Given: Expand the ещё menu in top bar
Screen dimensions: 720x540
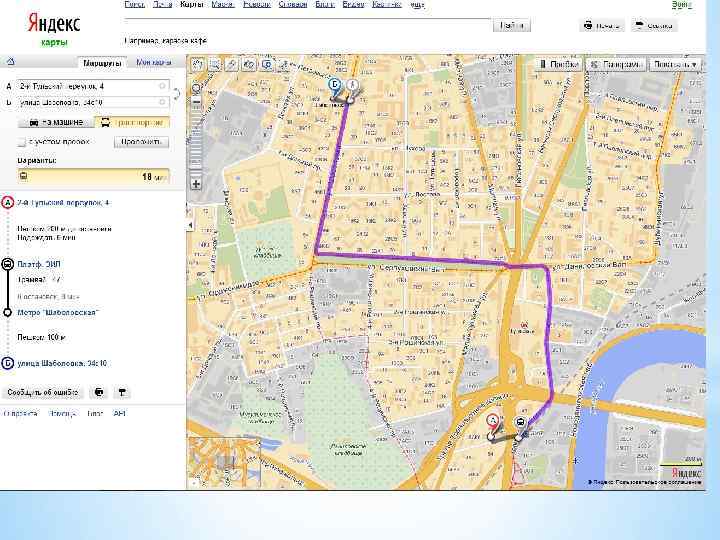Looking at the screenshot, I should [417, 5].
